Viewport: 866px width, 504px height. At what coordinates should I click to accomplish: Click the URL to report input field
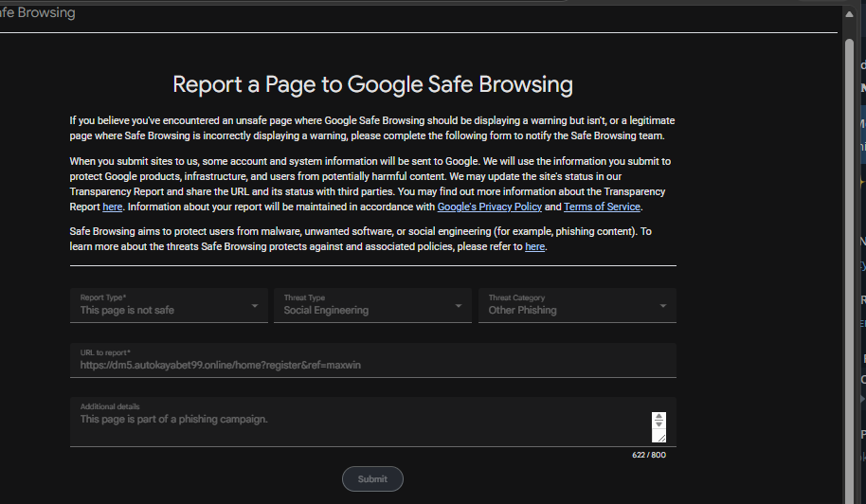pyautogui.click(x=372, y=360)
